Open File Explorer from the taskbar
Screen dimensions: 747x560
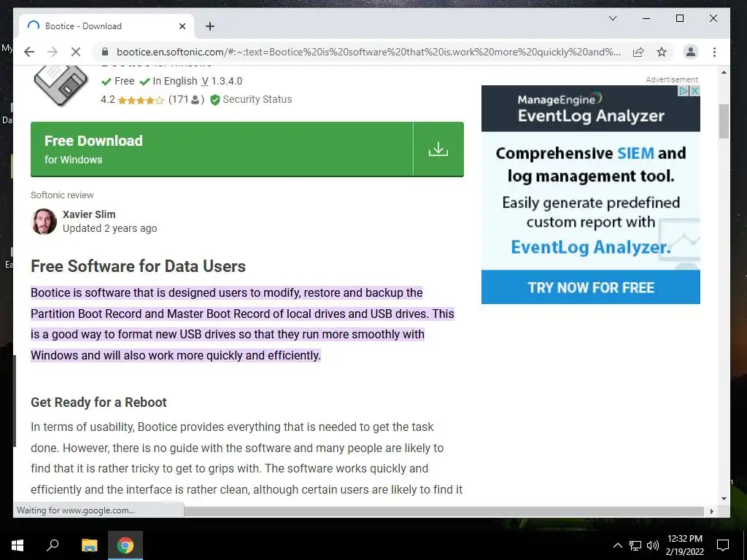click(89, 545)
